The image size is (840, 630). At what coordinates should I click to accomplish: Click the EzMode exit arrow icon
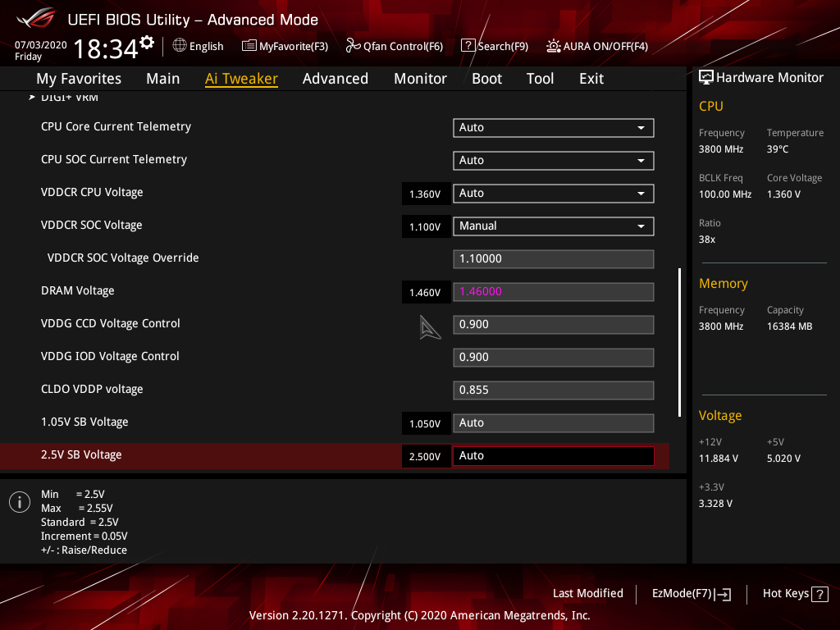[x=723, y=594]
